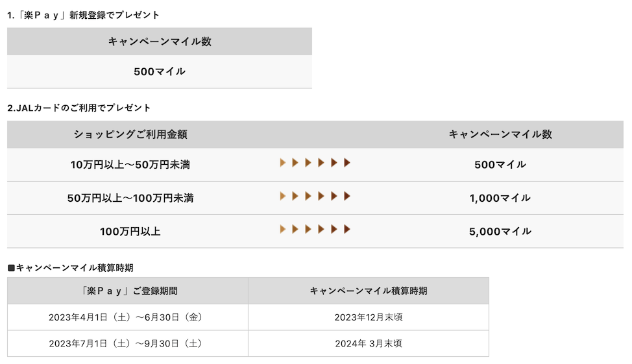Click the arrows in the 50万円以上〜100万円未満 row
Screen dimensions: 632x364
pos(315,196)
